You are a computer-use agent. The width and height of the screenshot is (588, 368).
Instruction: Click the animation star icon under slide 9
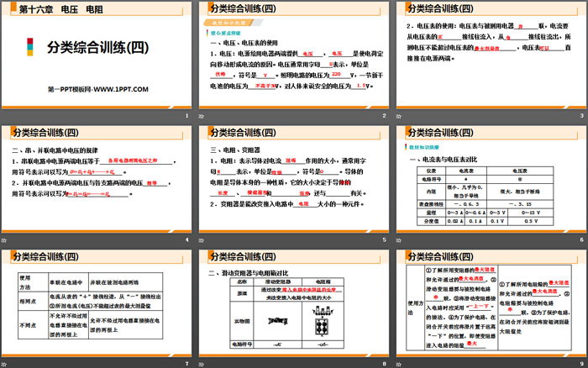coord(399,364)
